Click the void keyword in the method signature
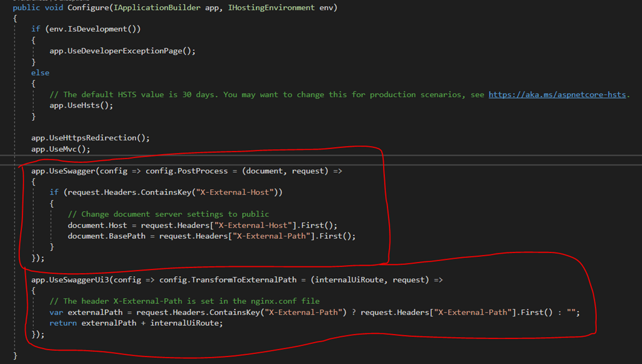Screen dimensions: 642x364 [x=54, y=8]
